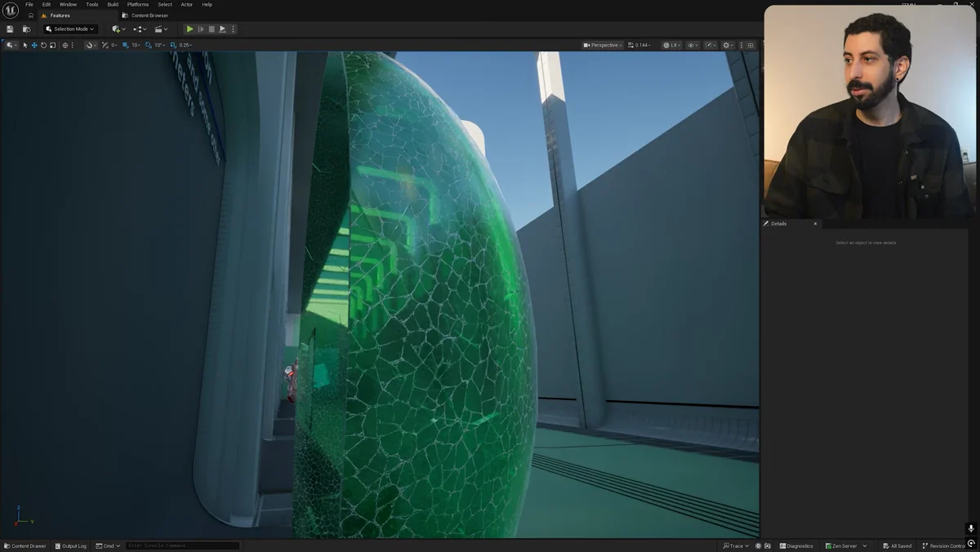Screen dimensions: 980x552
Task: Open surface snapping dropdown
Action: pyautogui.click(x=90, y=45)
